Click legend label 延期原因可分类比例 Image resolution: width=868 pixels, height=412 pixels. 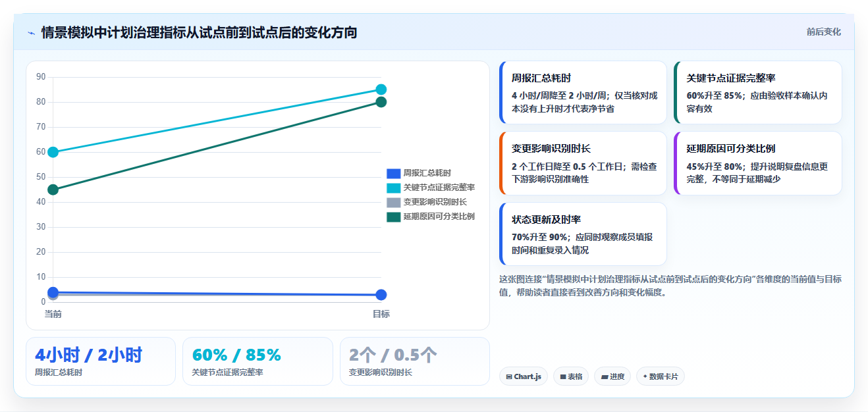pos(439,217)
